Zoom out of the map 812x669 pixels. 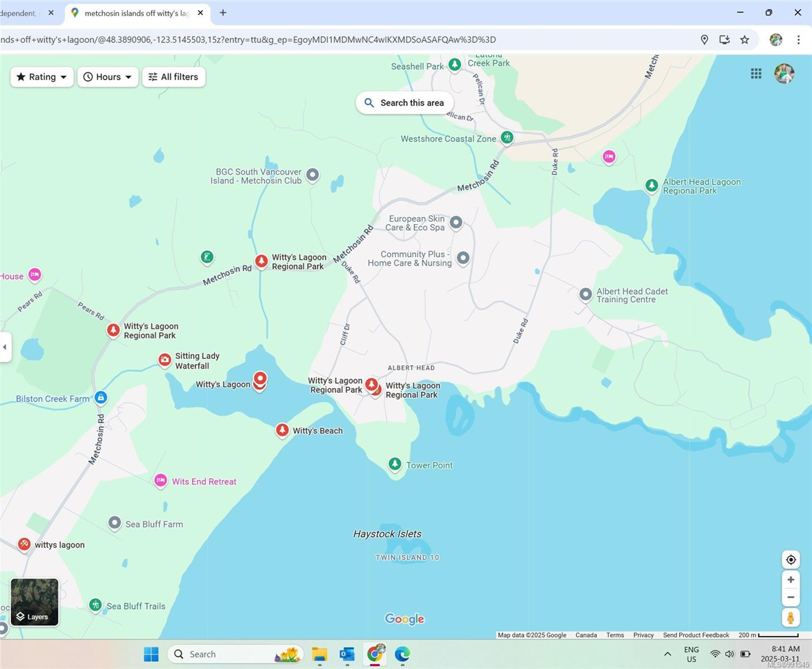[x=791, y=597]
